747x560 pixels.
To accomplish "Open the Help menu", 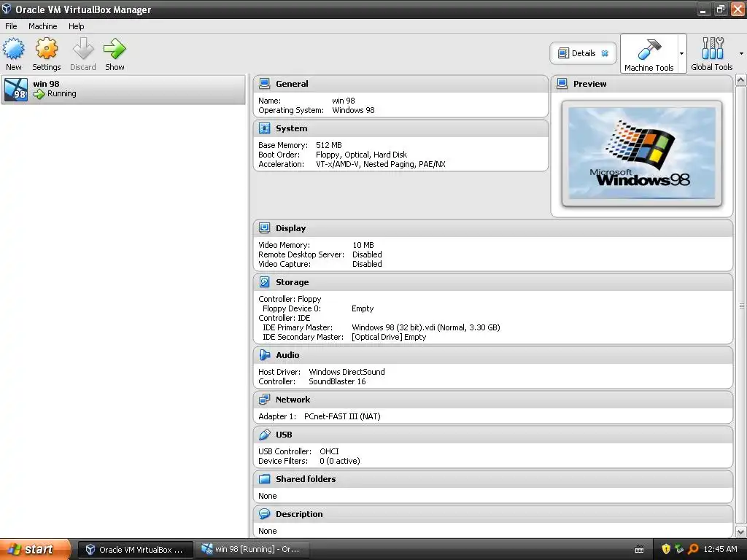I will pyautogui.click(x=76, y=26).
